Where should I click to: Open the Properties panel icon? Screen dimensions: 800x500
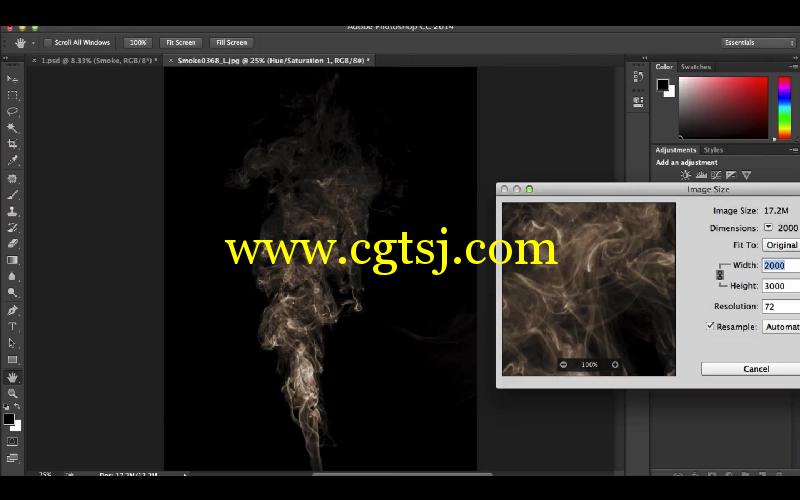tap(638, 101)
